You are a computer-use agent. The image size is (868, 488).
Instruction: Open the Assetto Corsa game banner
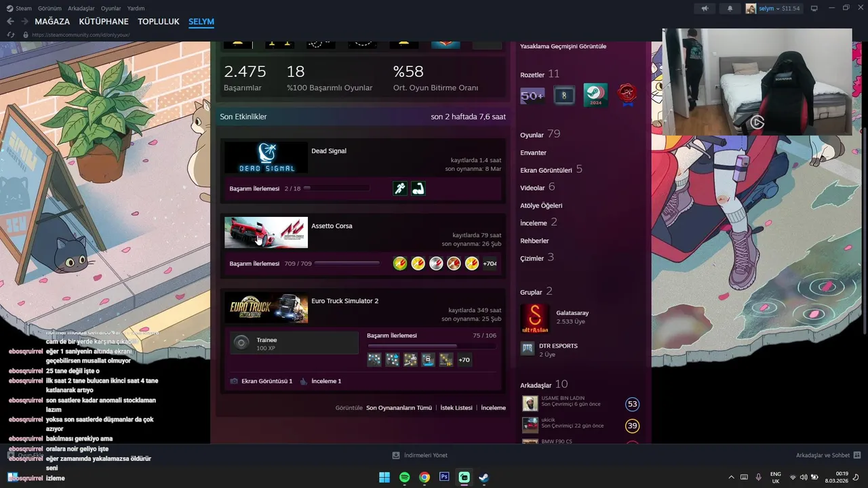click(x=266, y=232)
